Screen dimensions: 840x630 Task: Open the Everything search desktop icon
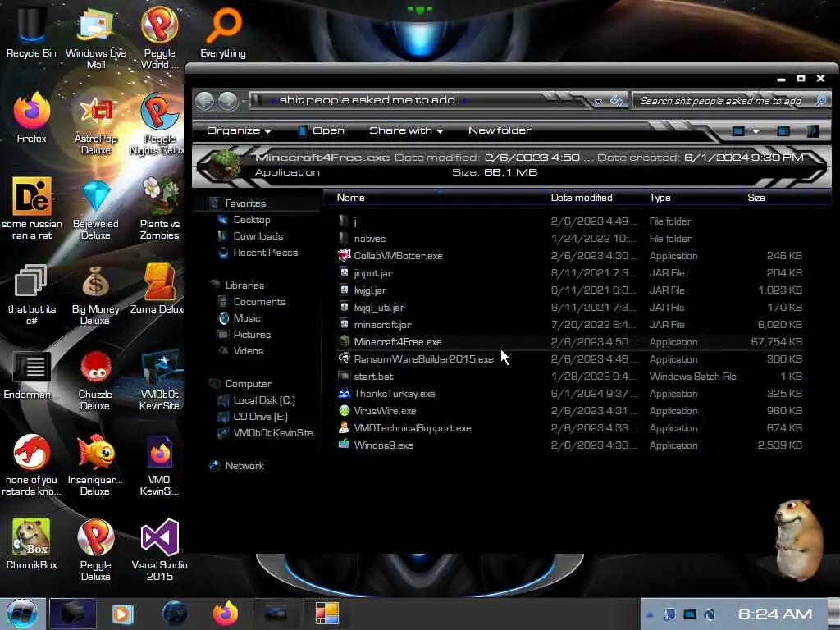click(x=223, y=32)
